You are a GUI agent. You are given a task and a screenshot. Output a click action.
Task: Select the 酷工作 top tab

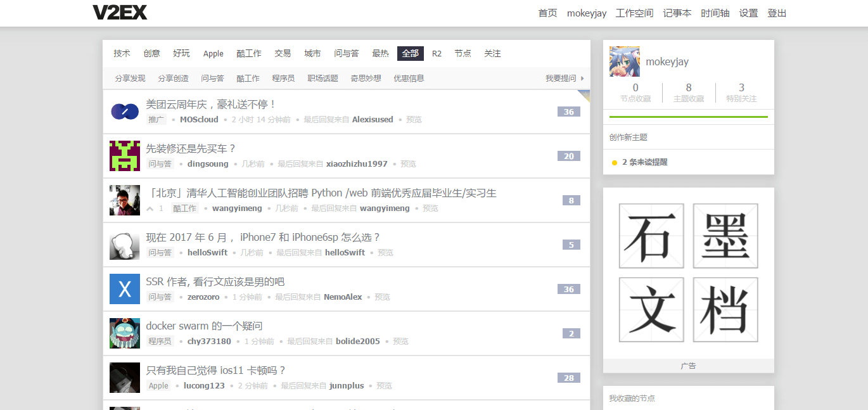click(249, 53)
